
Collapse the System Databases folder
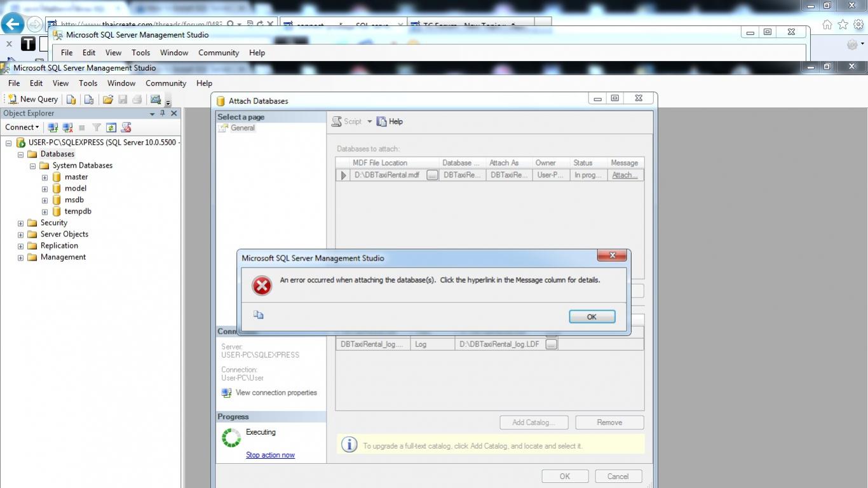[32, 166]
